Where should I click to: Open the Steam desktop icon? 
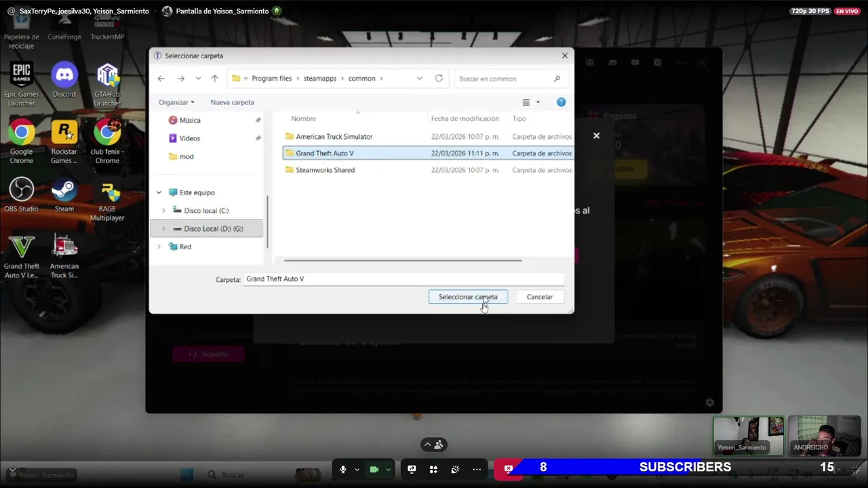(x=64, y=195)
